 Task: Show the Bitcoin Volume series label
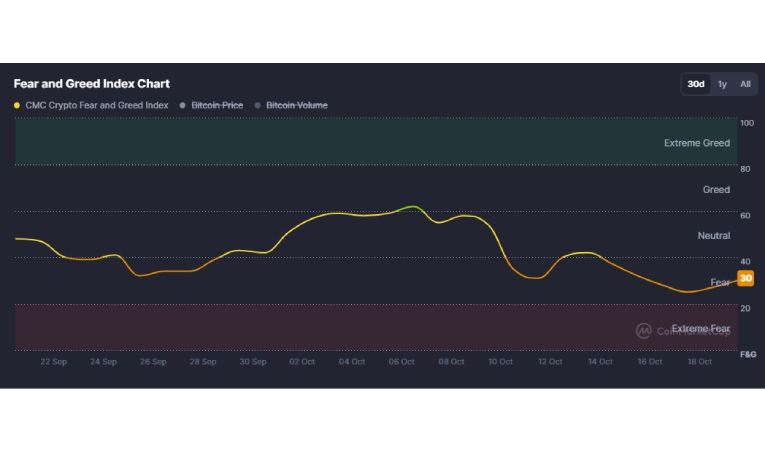click(296, 105)
